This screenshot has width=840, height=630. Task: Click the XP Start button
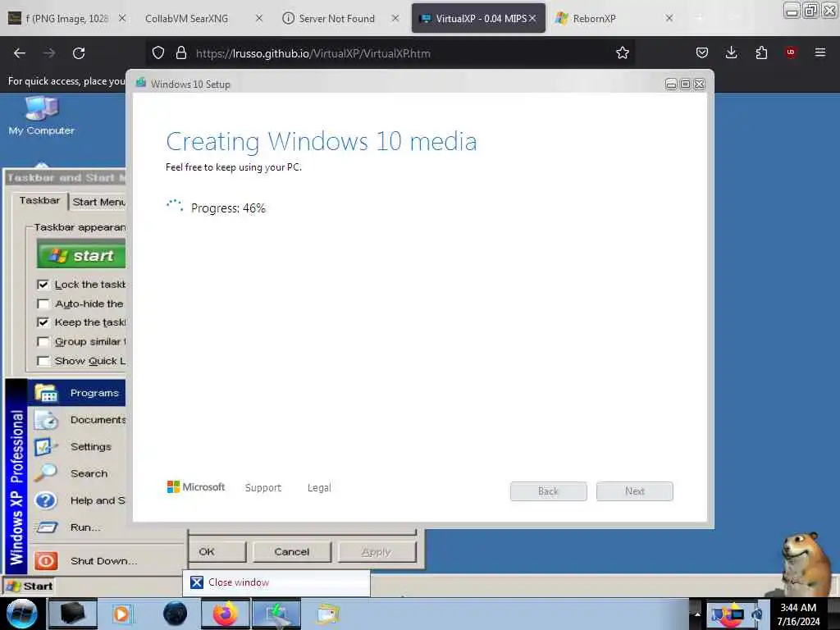[30, 586]
